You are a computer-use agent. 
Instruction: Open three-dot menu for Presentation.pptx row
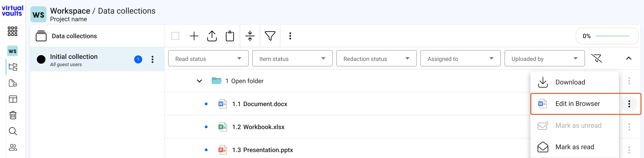tap(629, 150)
